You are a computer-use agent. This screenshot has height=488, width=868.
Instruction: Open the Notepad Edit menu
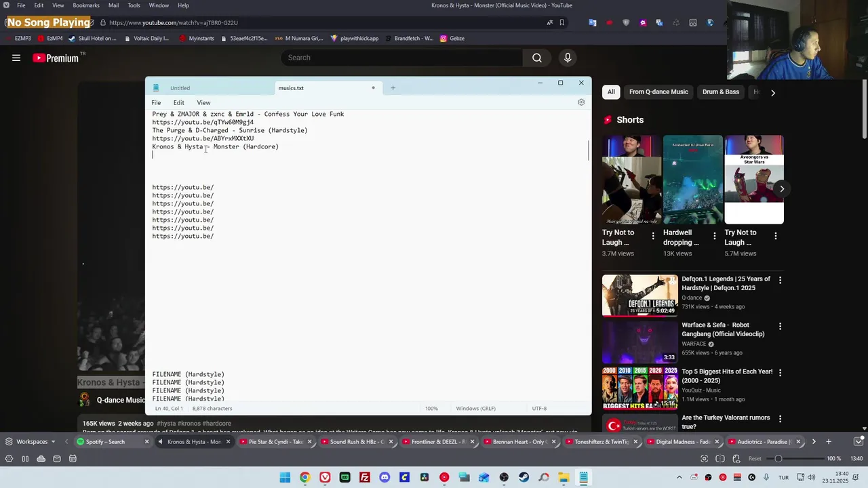178,103
